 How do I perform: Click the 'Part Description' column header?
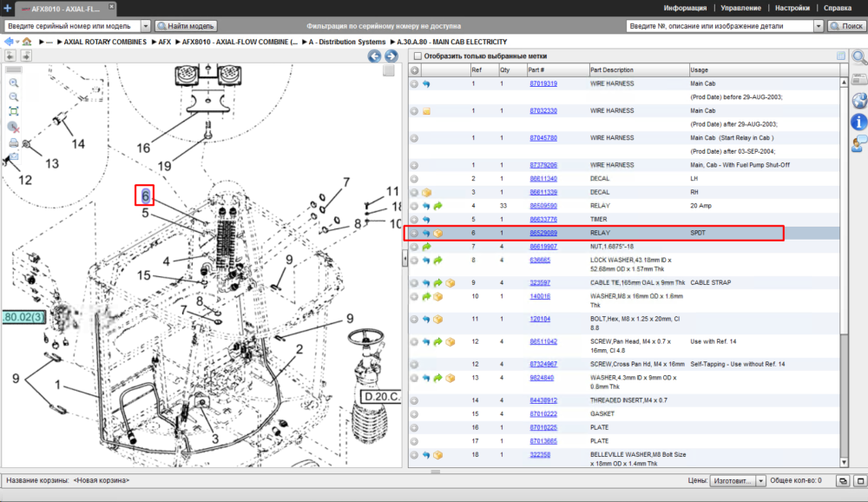coord(638,70)
